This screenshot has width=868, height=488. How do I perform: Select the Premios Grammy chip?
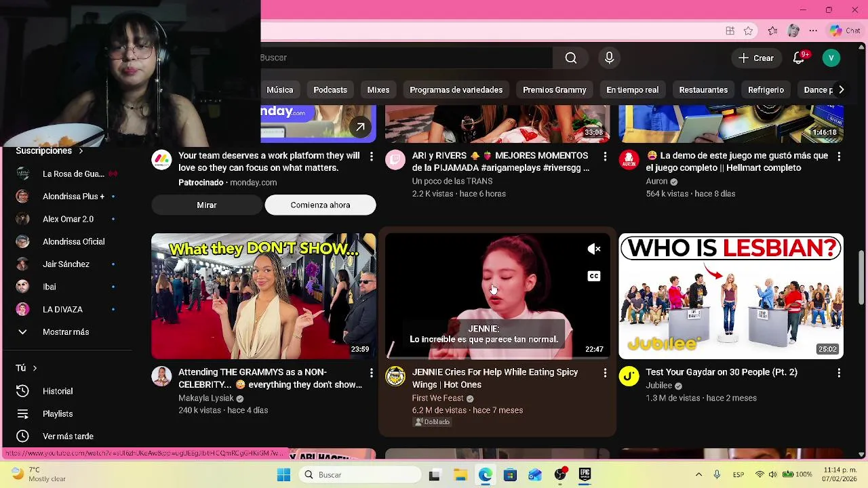554,89
